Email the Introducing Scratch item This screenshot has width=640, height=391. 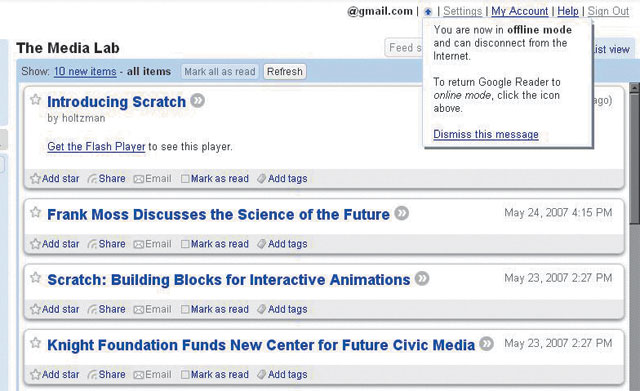[153, 178]
